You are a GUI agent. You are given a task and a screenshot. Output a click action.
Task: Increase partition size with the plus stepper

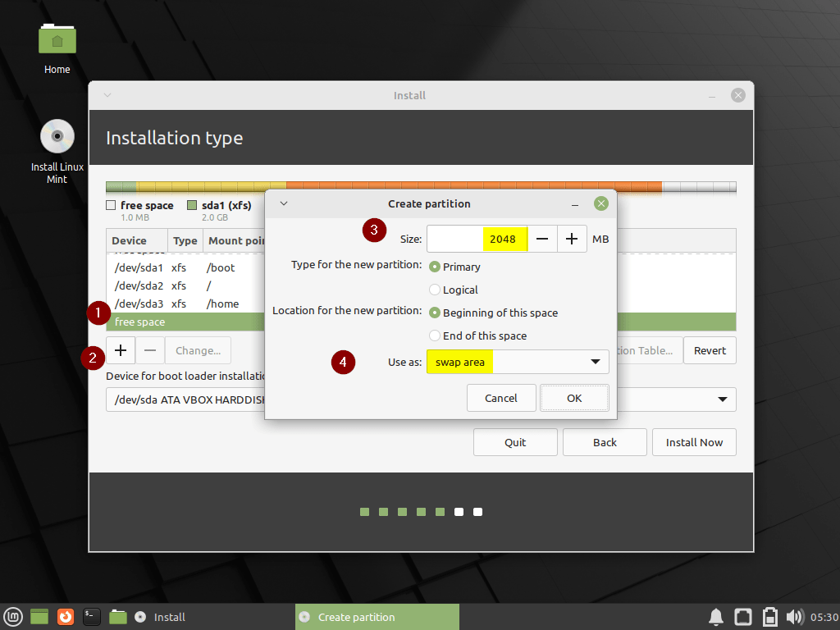coord(572,239)
